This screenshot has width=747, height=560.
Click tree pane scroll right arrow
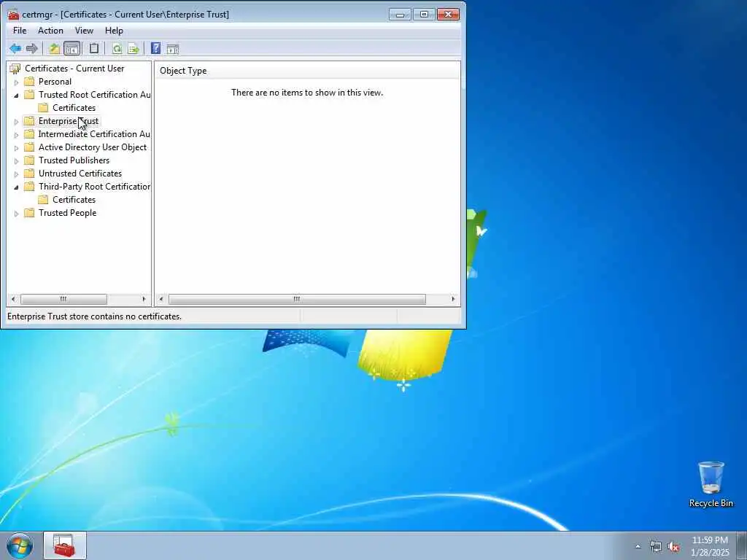click(144, 299)
